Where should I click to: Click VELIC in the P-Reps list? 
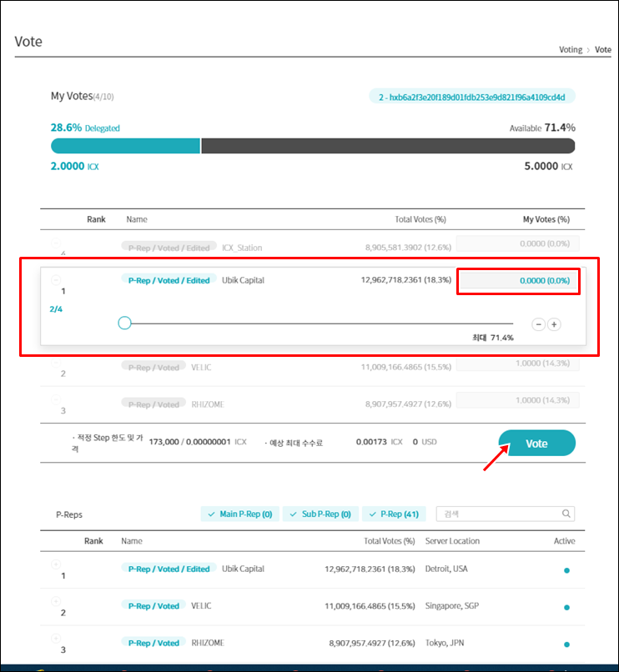[x=201, y=606]
